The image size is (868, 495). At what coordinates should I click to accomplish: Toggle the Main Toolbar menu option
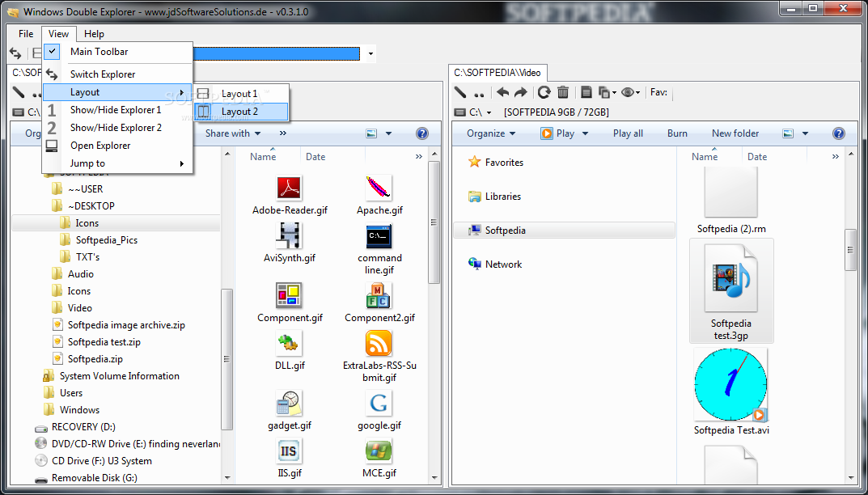pos(117,52)
